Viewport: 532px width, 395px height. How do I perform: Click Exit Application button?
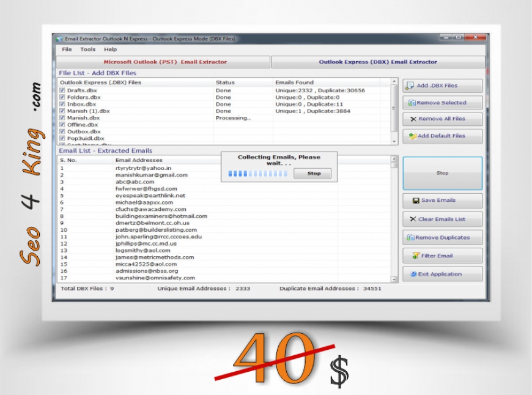[443, 274]
